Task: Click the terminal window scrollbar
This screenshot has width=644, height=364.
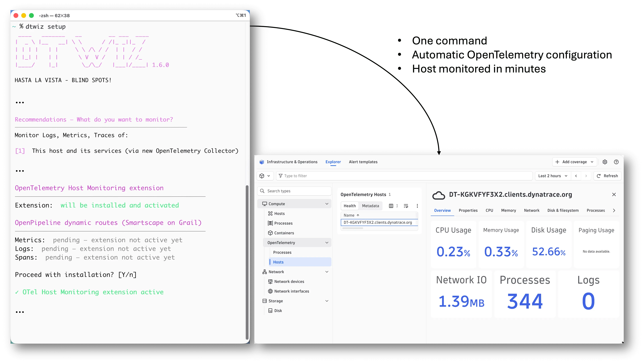Action: (247, 262)
